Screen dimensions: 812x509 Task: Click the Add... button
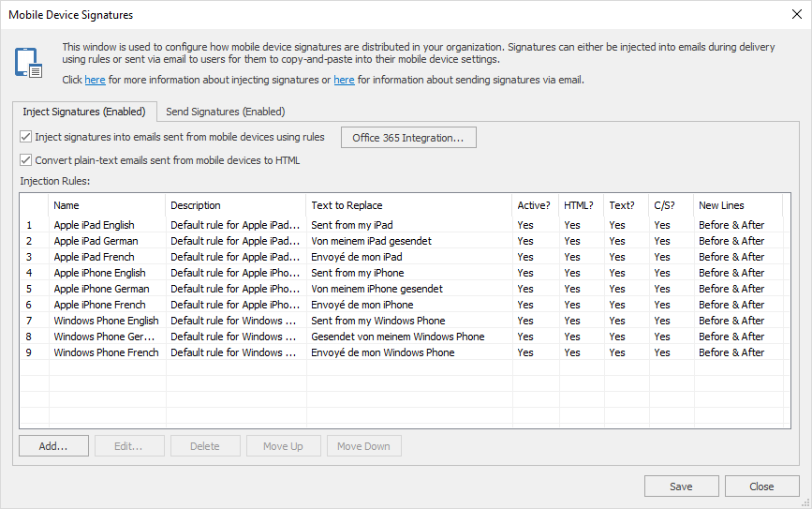tap(53, 446)
